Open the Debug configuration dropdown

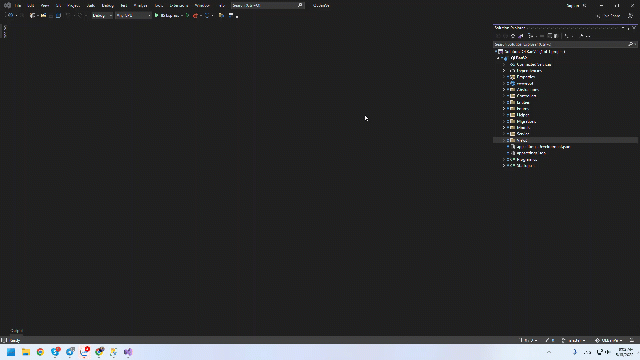click(102, 16)
